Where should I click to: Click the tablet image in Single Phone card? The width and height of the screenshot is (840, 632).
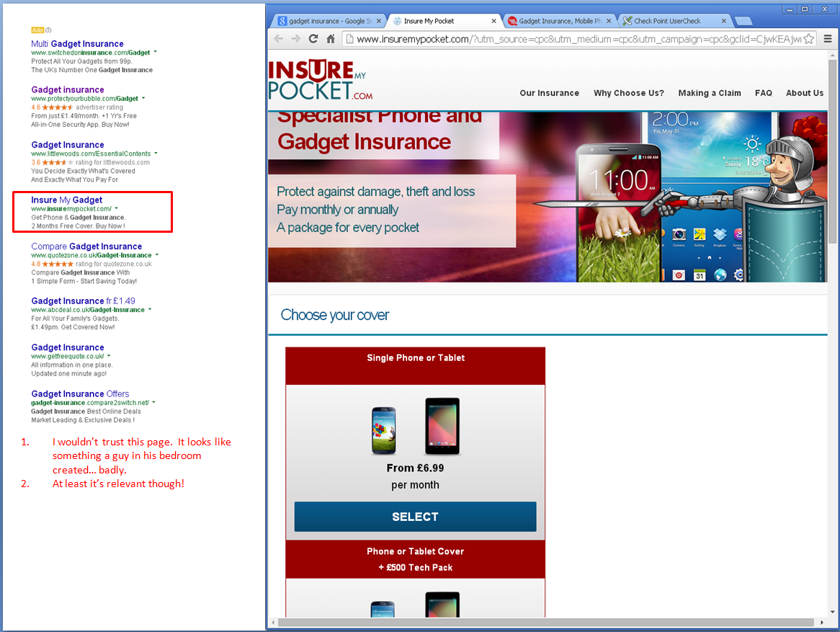click(x=442, y=426)
